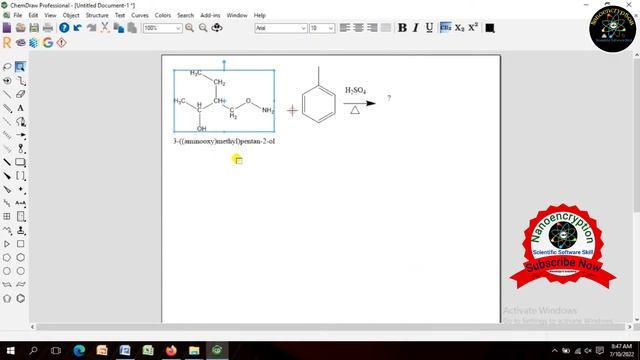Select the Solid Bond tool
The image size is (640, 360).
(7, 94)
